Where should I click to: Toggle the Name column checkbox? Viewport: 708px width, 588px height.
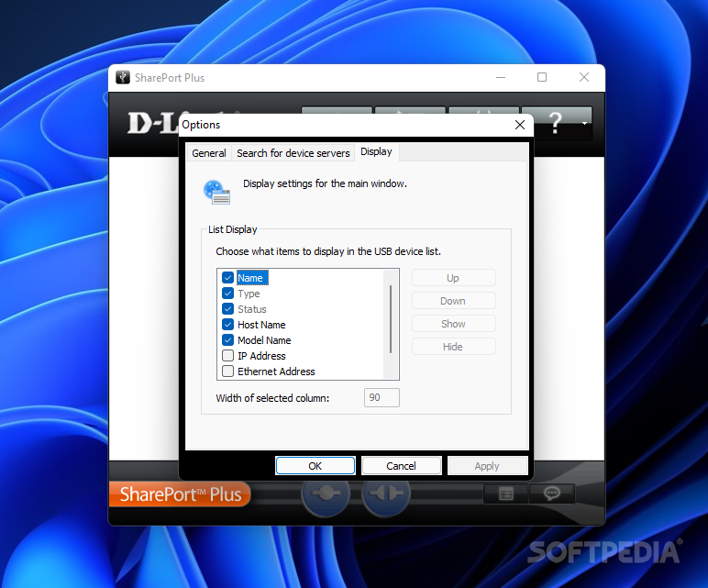[228, 278]
